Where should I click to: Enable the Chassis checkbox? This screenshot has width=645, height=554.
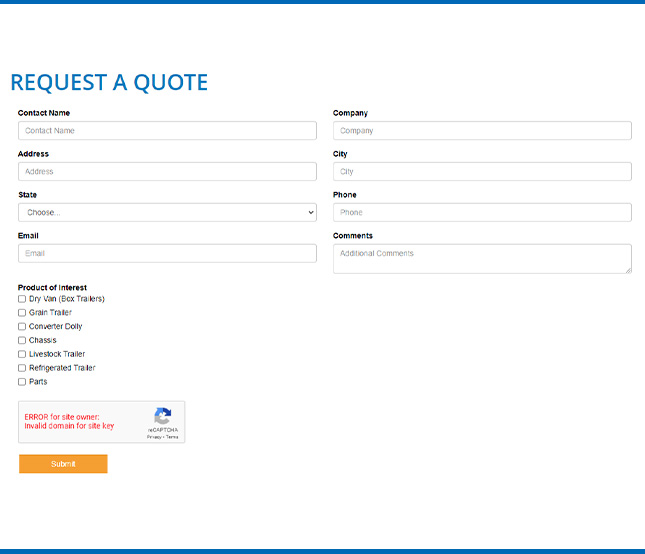(22, 340)
